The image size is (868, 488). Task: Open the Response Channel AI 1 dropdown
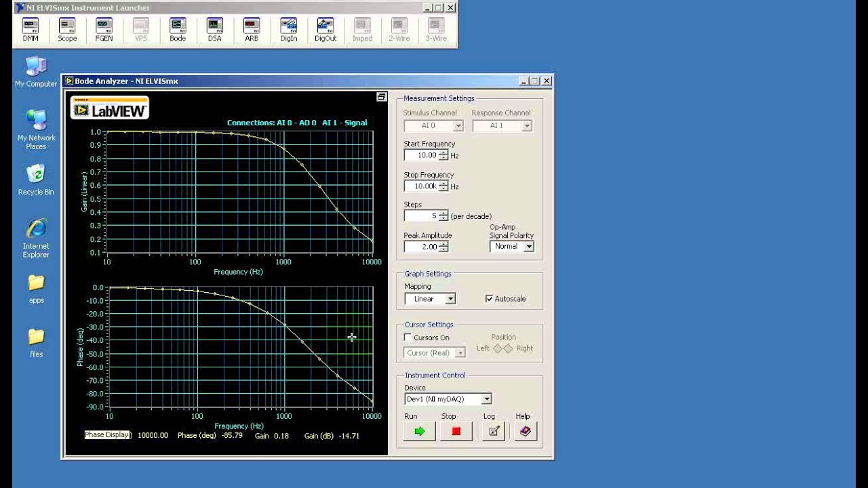click(x=502, y=125)
